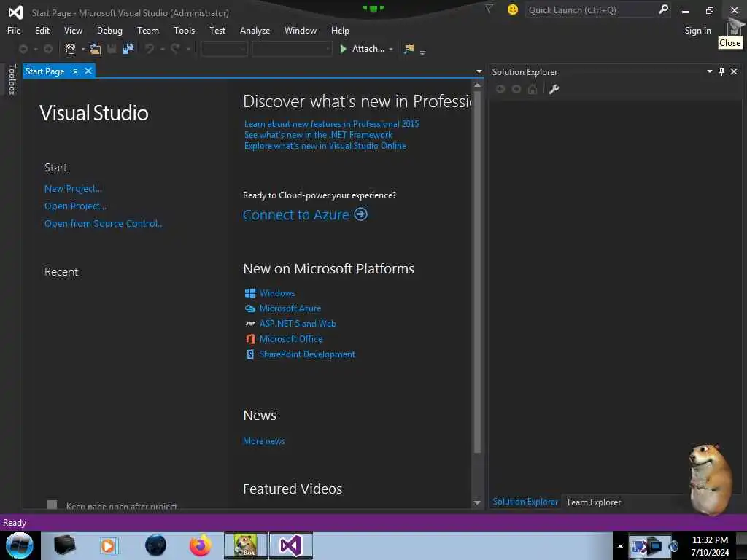The height and width of the screenshot is (560, 747).
Task: Click the Quick Launch magnifier icon
Action: 663,9
